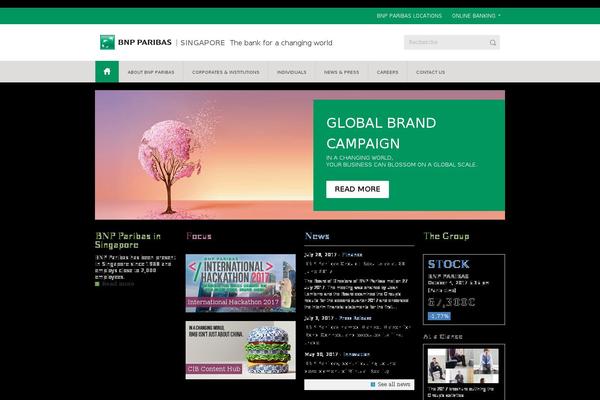Open the Careers menu item
600x400 pixels.
coord(387,72)
